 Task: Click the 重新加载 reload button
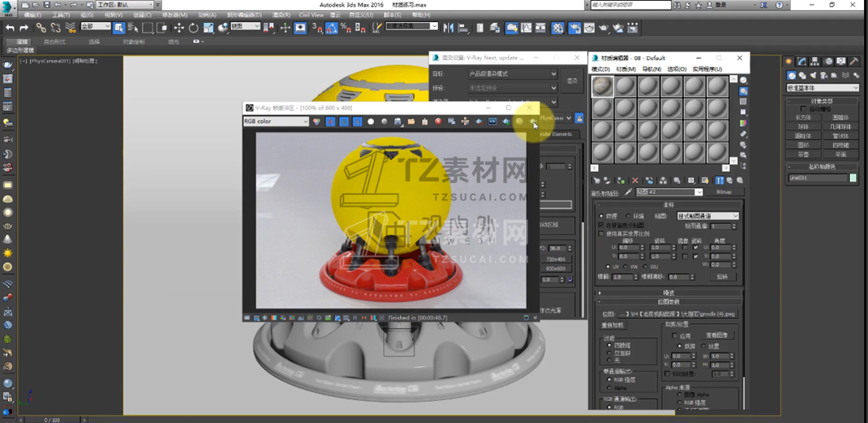click(613, 325)
